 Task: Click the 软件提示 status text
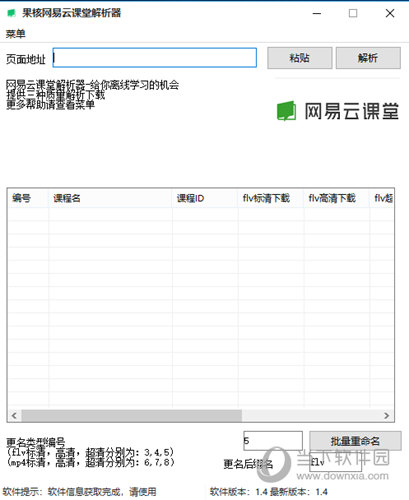79,492
